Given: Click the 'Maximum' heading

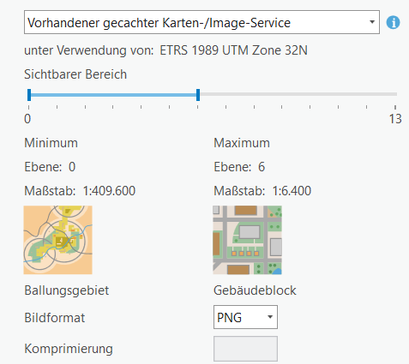Looking at the screenshot, I should coord(242,143).
